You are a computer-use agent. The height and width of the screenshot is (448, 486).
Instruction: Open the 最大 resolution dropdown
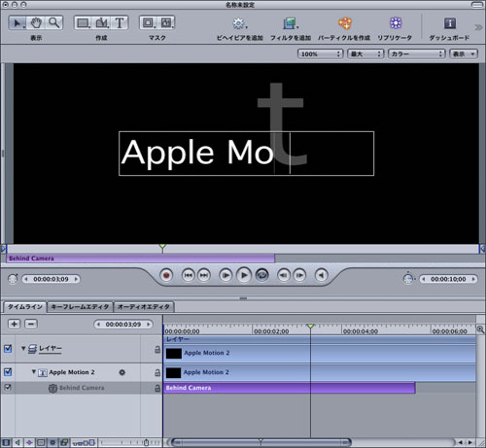point(365,53)
